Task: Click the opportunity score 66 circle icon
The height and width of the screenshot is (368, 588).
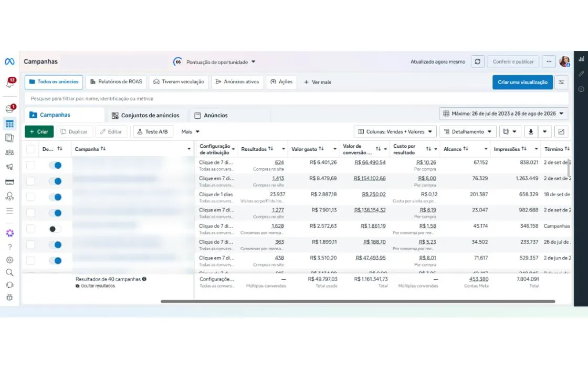Action: point(178,62)
